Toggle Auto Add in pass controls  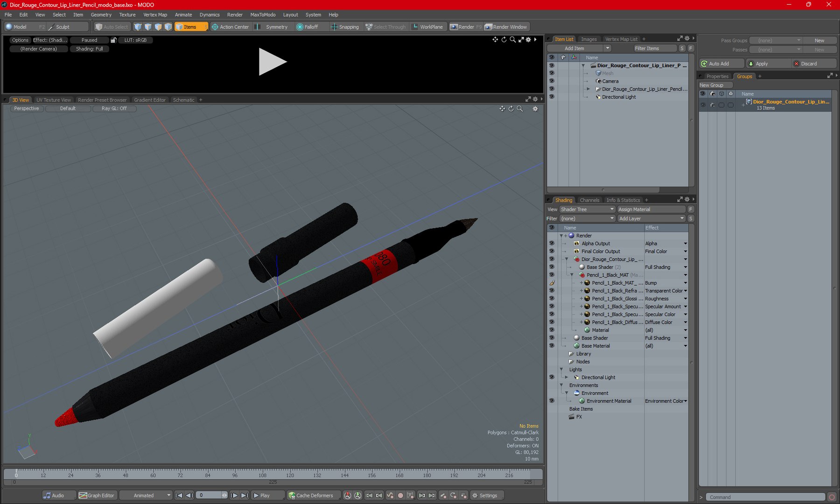pyautogui.click(x=721, y=64)
